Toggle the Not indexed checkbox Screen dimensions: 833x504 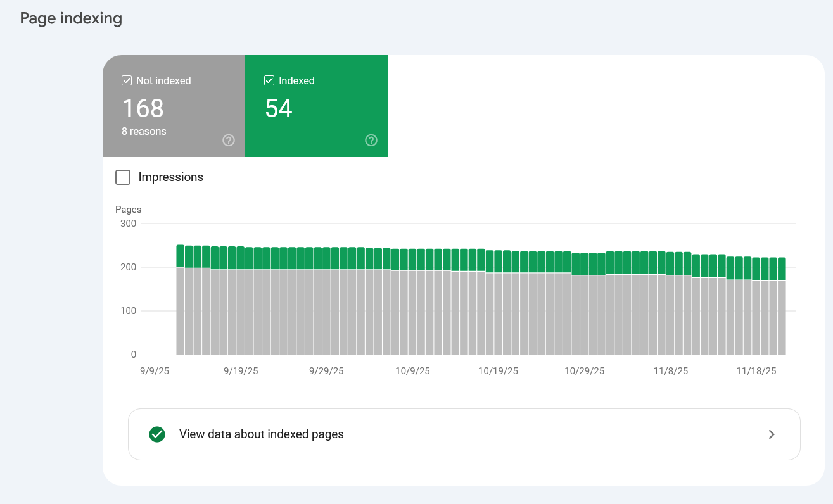click(x=127, y=81)
